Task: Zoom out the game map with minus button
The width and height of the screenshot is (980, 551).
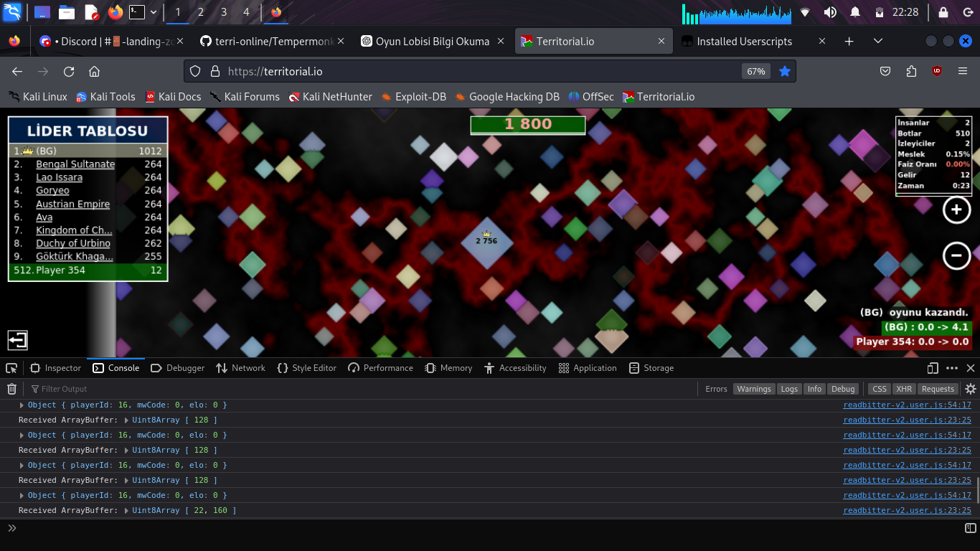Action: [956, 255]
